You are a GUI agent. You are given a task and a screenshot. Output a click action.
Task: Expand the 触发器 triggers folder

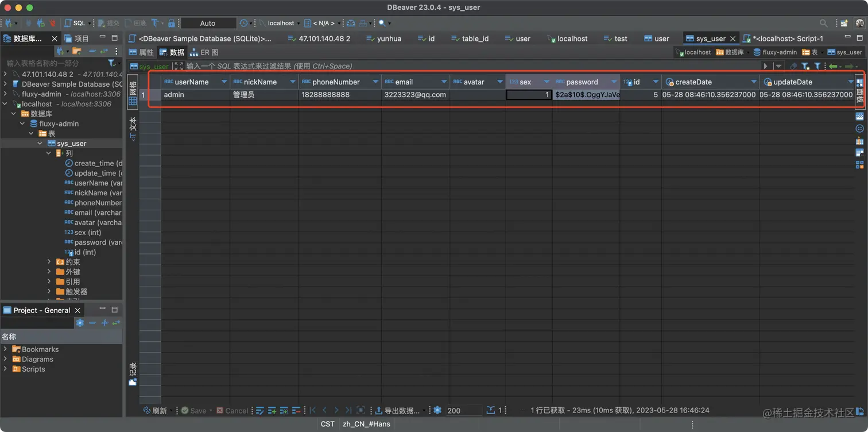click(x=49, y=291)
